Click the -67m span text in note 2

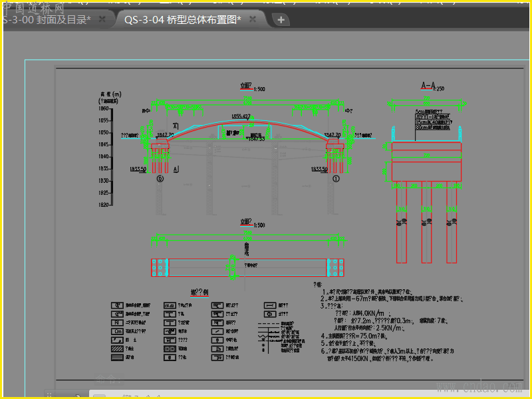tap(360, 299)
